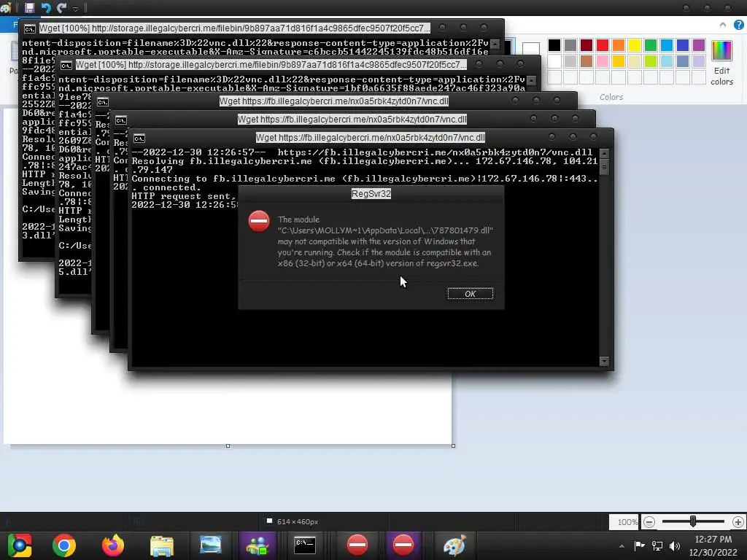Select the purple color swatch
Screen dimensions: 747x560
(x=699, y=44)
